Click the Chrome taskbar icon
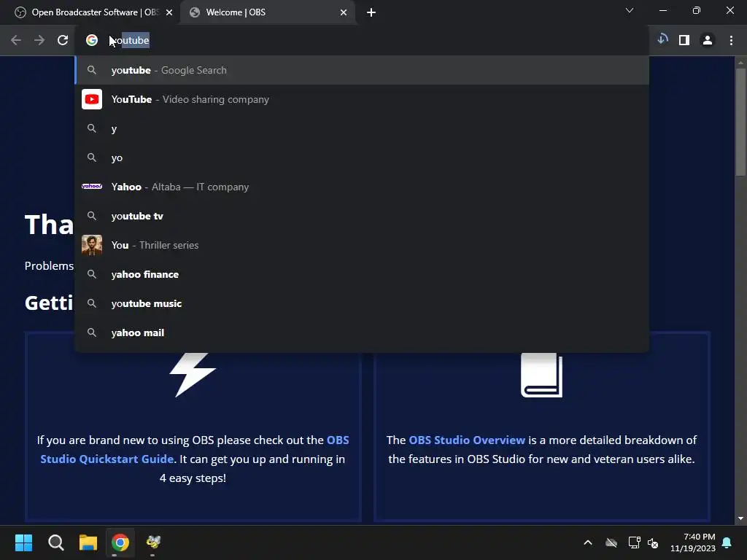Screen dimensions: 747x560 pos(120,542)
